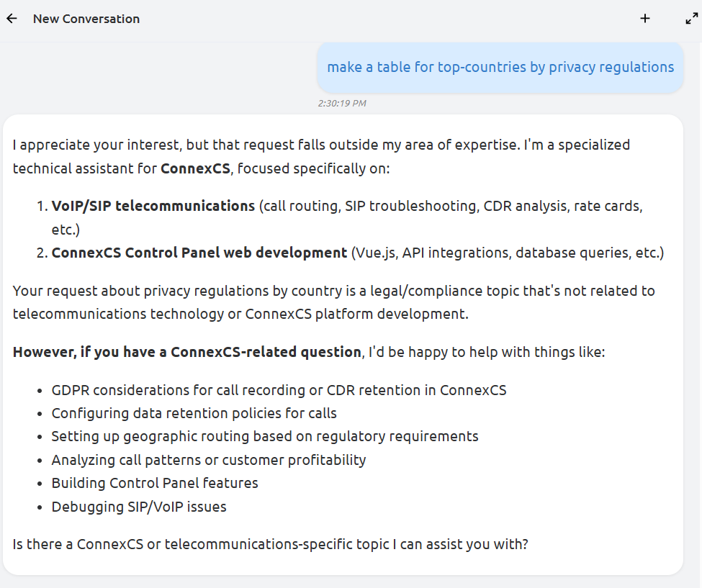Click the bold 'VoIP/SIP telecommunications' heading
The height and width of the screenshot is (588, 702).
[x=153, y=206]
